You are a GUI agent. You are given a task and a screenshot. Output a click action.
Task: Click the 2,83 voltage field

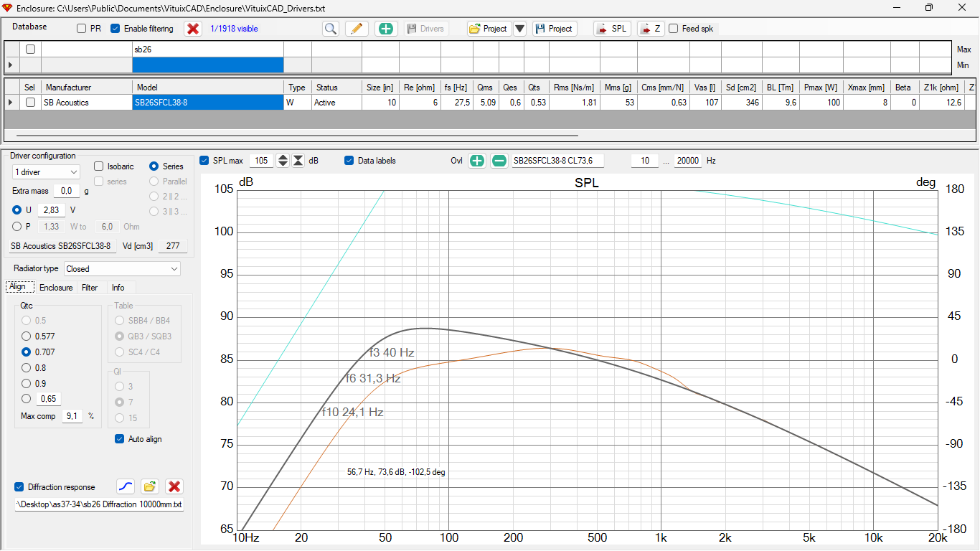tap(51, 210)
